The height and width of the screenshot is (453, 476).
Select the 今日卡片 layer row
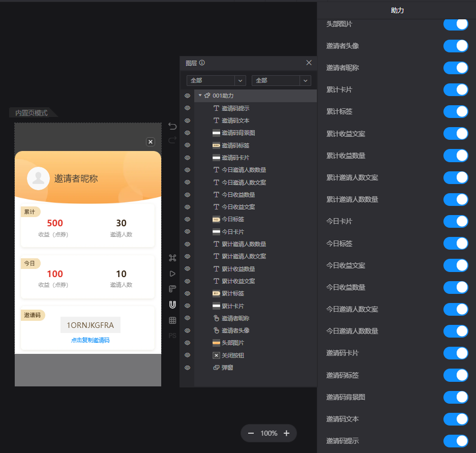[x=255, y=232]
